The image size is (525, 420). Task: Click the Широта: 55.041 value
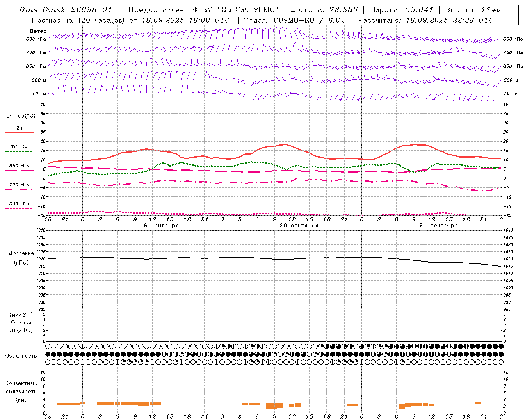coord(401,10)
